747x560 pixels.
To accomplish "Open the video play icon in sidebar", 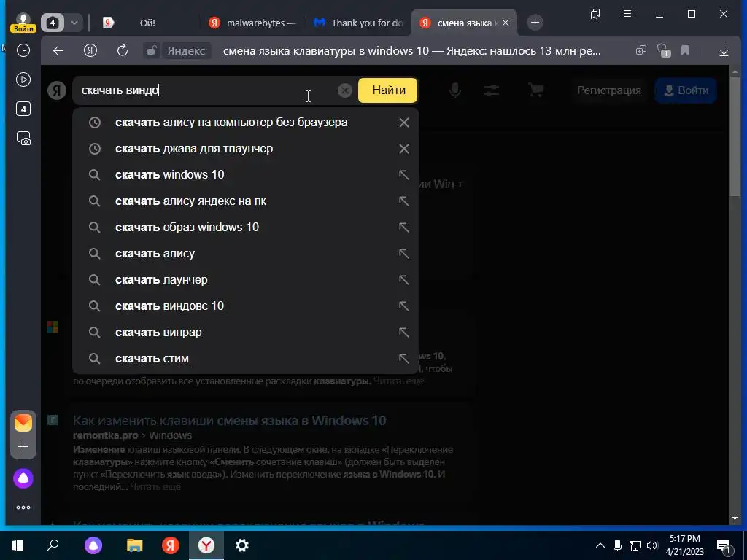I will coord(23,79).
